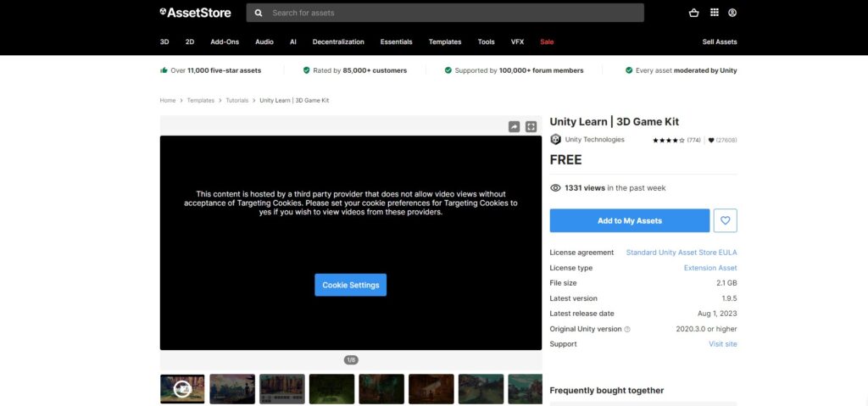
Task: Click the fullscreen icon above video
Action: 531,127
